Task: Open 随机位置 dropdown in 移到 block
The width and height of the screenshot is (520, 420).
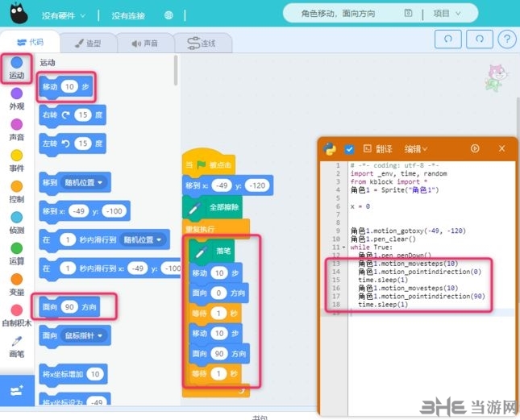Action: [x=84, y=183]
